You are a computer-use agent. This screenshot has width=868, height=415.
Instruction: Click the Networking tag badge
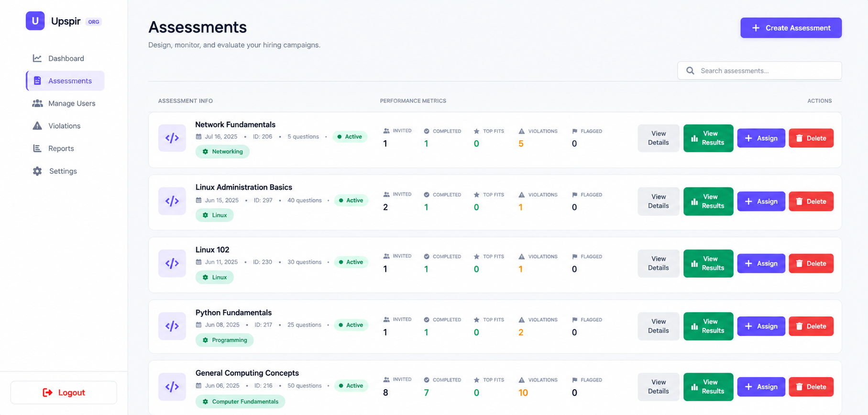(x=222, y=152)
